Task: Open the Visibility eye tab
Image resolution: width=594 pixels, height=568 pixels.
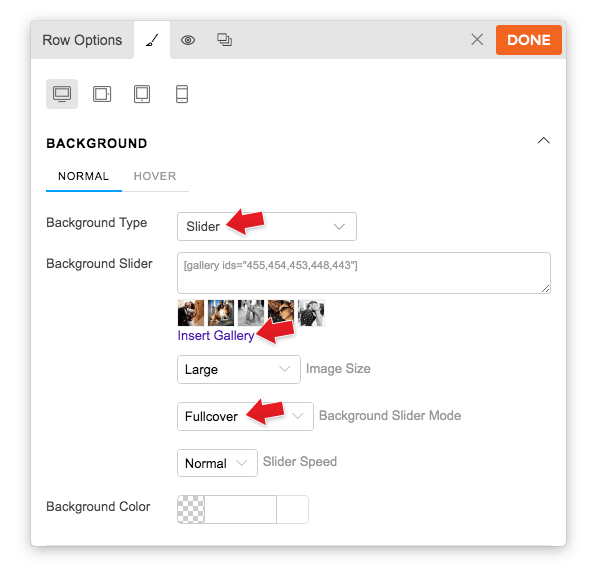Action: tap(188, 40)
